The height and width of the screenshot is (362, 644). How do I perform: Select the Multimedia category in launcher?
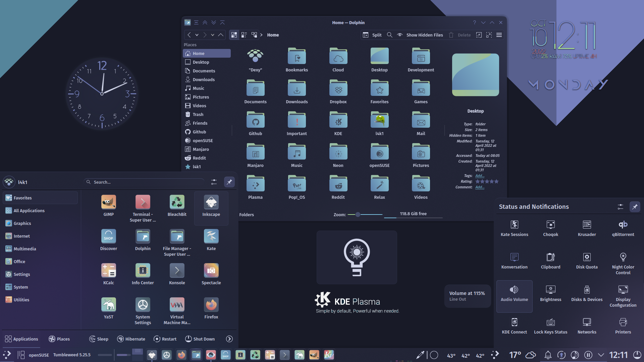click(x=40, y=249)
